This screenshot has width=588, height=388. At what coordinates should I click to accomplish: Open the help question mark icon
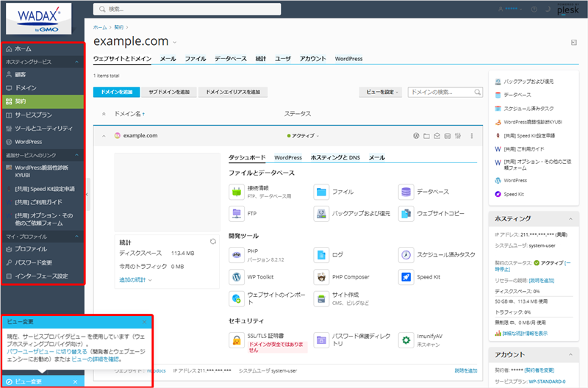coord(534,10)
